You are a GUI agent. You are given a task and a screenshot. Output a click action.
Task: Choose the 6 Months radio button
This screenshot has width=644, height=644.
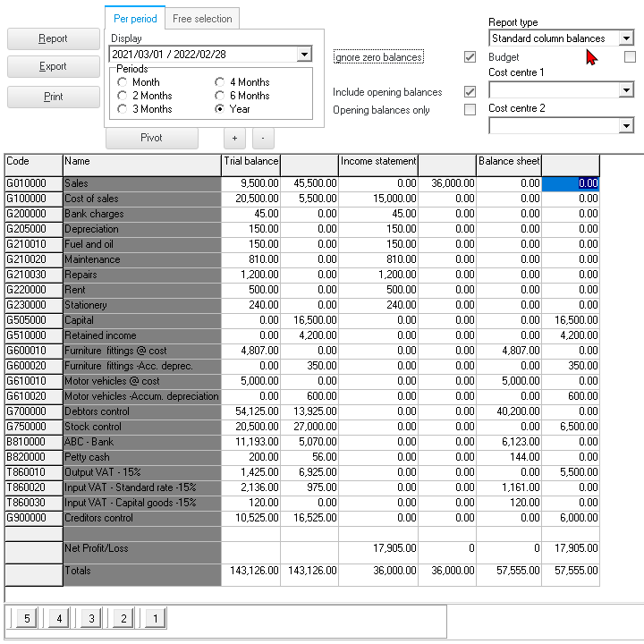point(220,96)
